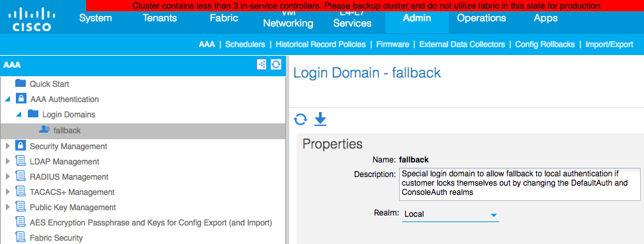
Task: Click the fallback domain user icon
Action: click(44, 129)
